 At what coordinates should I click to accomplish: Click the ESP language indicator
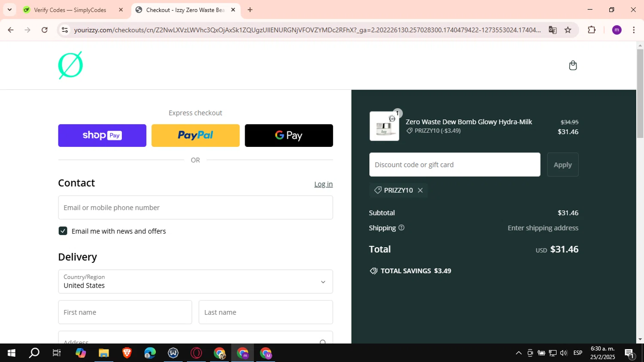(x=578, y=353)
